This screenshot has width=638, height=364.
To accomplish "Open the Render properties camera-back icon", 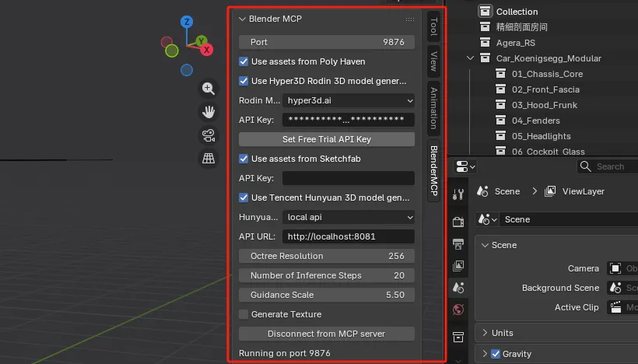I will (458, 222).
